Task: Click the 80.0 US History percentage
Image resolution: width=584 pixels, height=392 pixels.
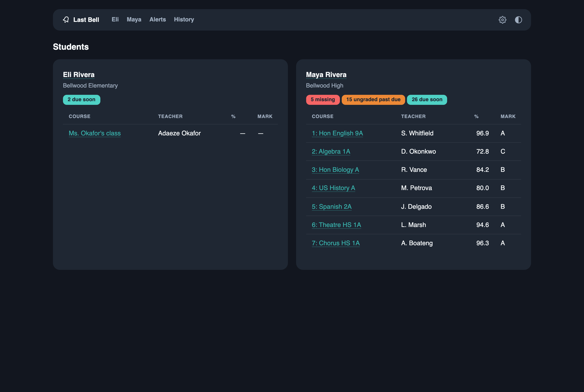Action: (x=482, y=188)
